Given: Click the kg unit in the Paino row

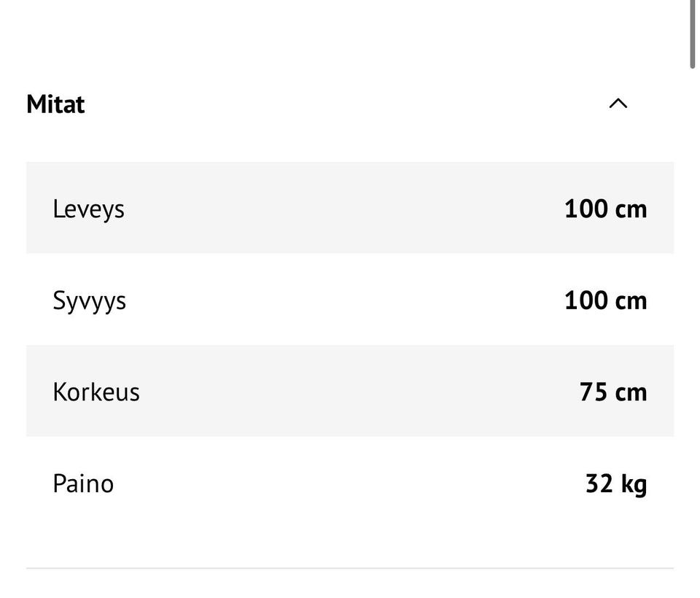Looking at the screenshot, I should click(634, 484).
